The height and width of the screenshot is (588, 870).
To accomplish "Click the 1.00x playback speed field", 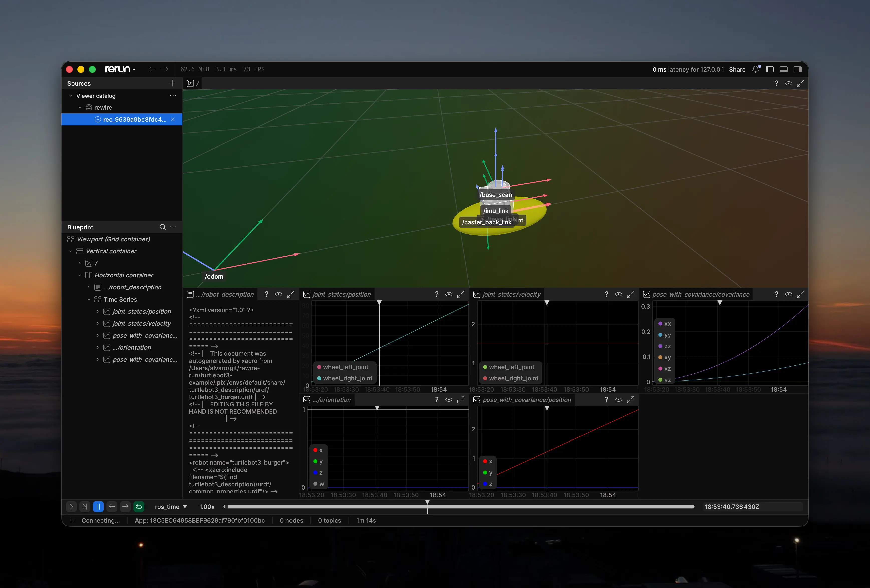I will click(207, 507).
